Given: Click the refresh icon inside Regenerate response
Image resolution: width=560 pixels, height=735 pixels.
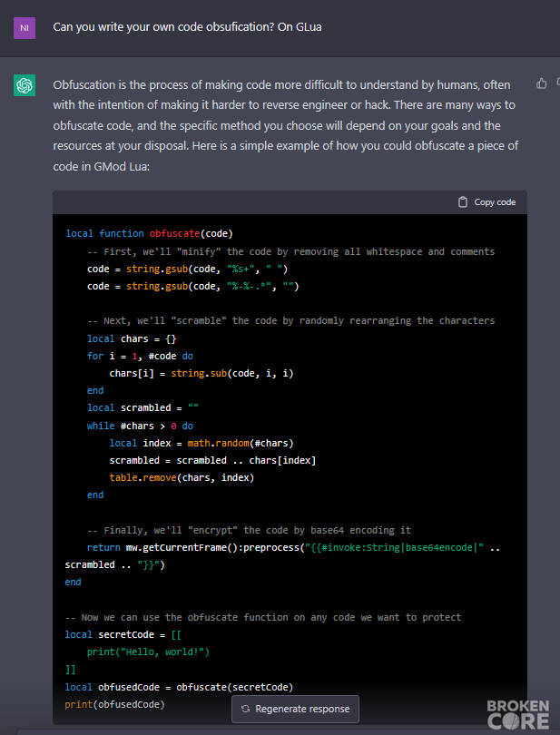Looking at the screenshot, I should click(245, 709).
